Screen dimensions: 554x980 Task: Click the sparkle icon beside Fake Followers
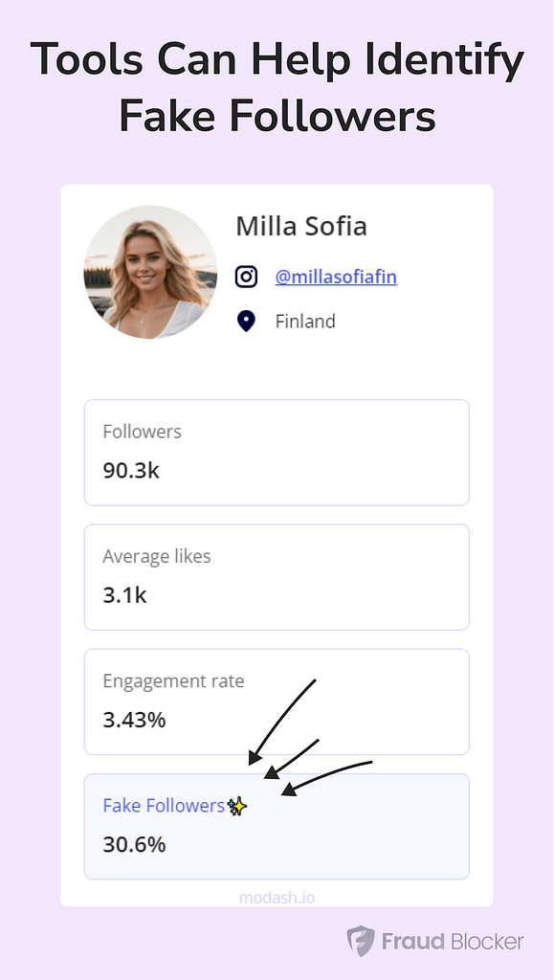[x=237, y=806]
